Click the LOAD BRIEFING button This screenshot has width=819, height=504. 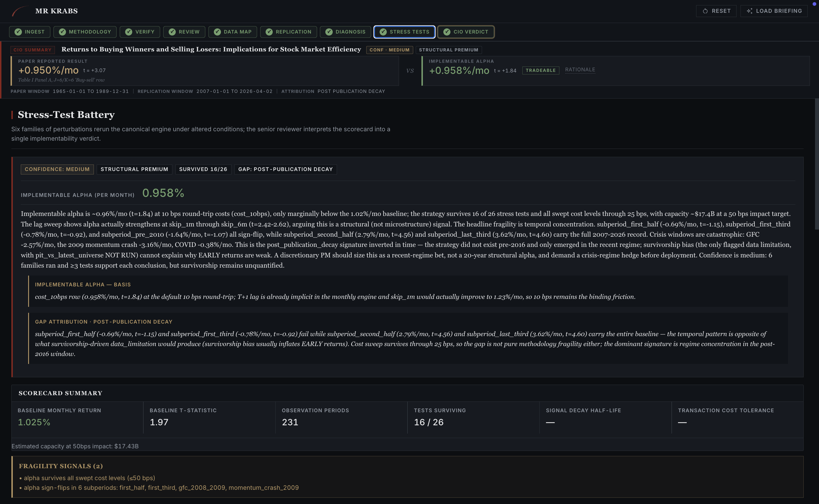[774, 11]
